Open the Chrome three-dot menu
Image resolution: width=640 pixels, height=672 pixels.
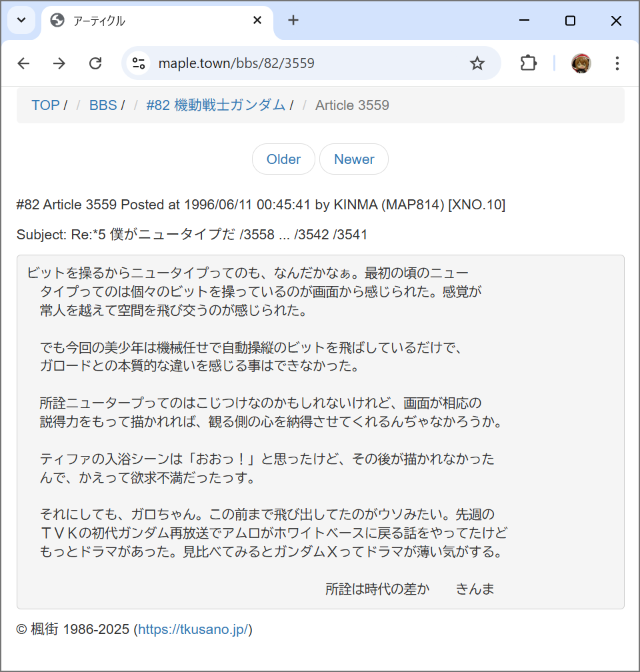pyautogui.click(x=617, y=63)
